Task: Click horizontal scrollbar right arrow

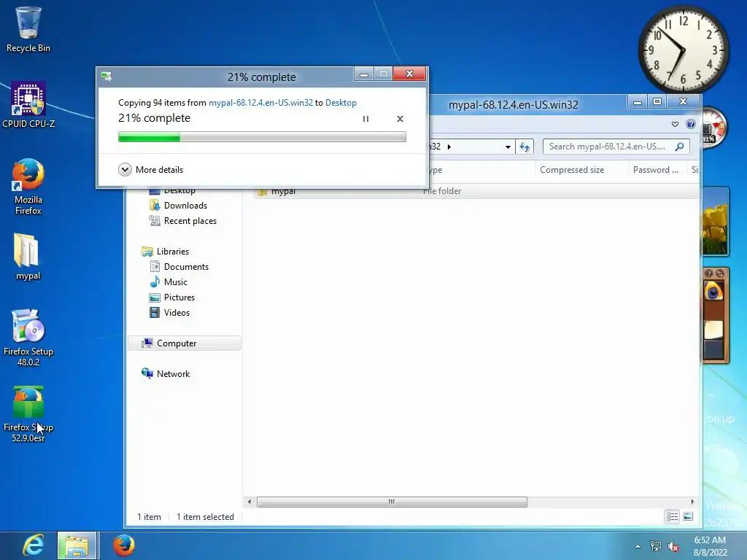Action: pos(692,502)
